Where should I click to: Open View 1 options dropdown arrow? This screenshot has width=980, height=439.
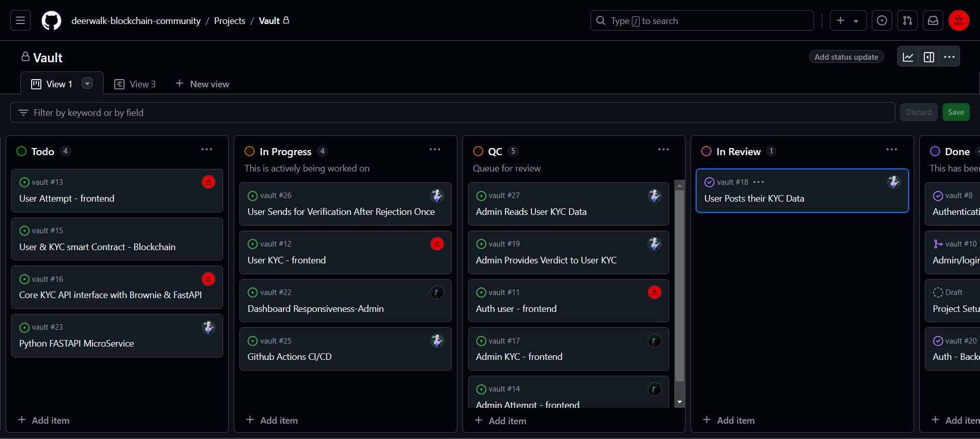[x=87, y=83]
